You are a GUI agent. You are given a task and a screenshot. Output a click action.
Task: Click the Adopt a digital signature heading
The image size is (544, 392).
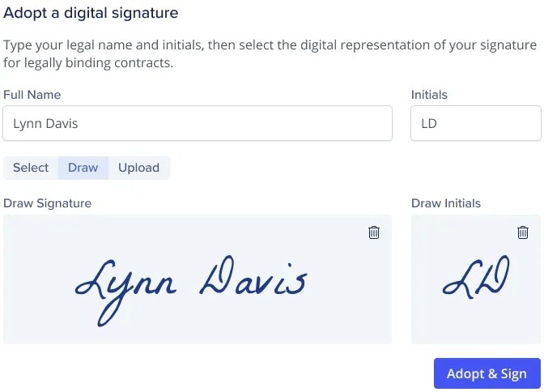91,13
